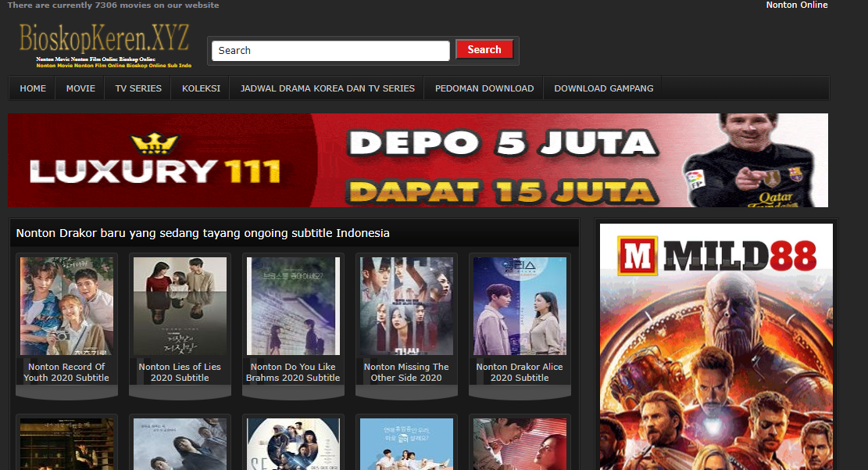Click the red Search button
The width and height of the screenshot is (868, 470).
(x=484, y=49)
